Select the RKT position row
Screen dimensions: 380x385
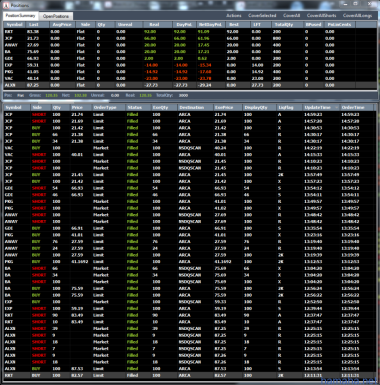(x=190, y=32)
